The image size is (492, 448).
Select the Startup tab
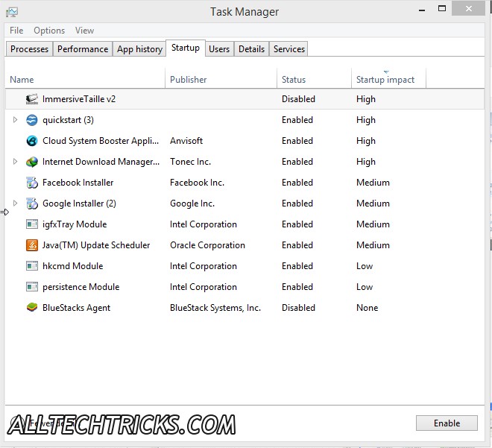pyautogui.click(x=186, y=48)
